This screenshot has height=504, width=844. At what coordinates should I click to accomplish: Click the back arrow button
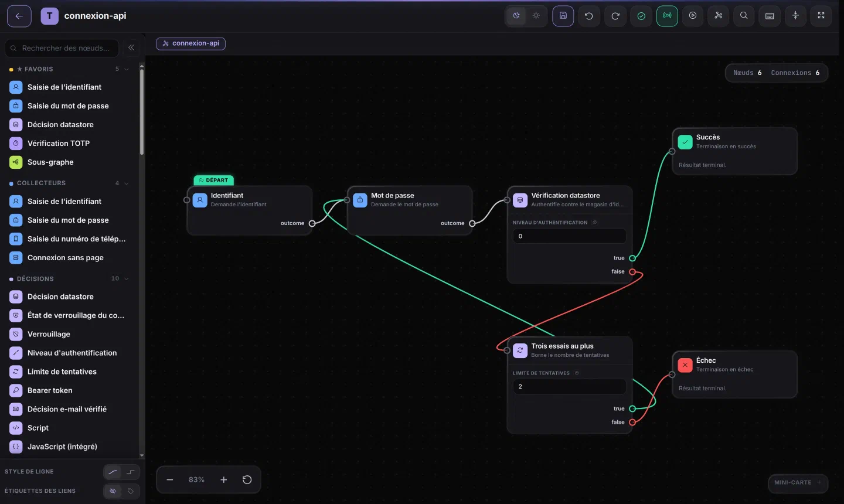tap(19, 16)
